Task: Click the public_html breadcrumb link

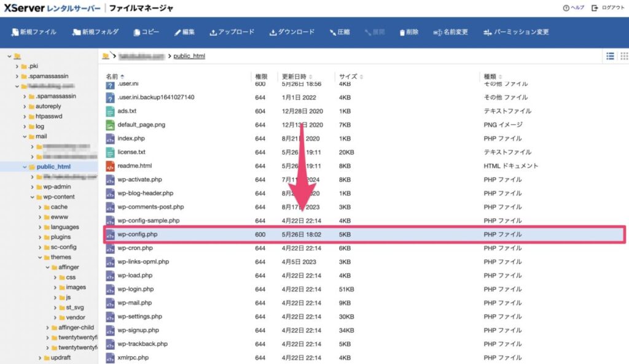Action: click(x=189, y=56)
